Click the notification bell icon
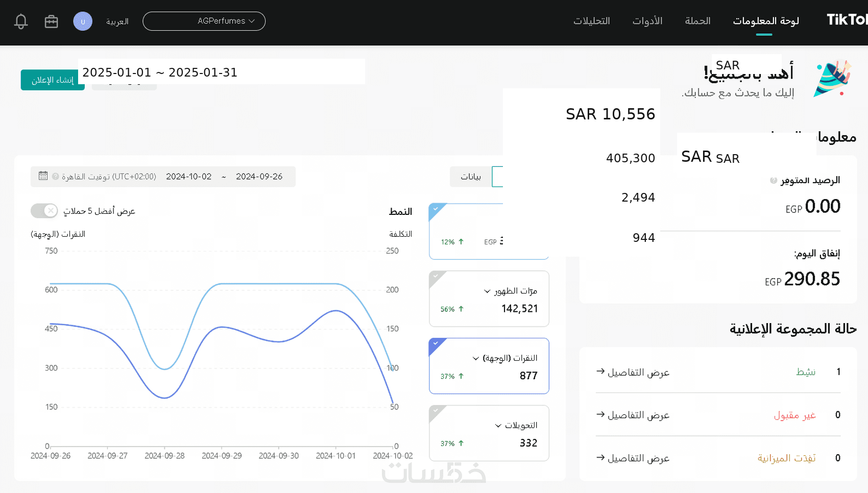868x493 pixels. pyautogui.click(x=21, y=21)
